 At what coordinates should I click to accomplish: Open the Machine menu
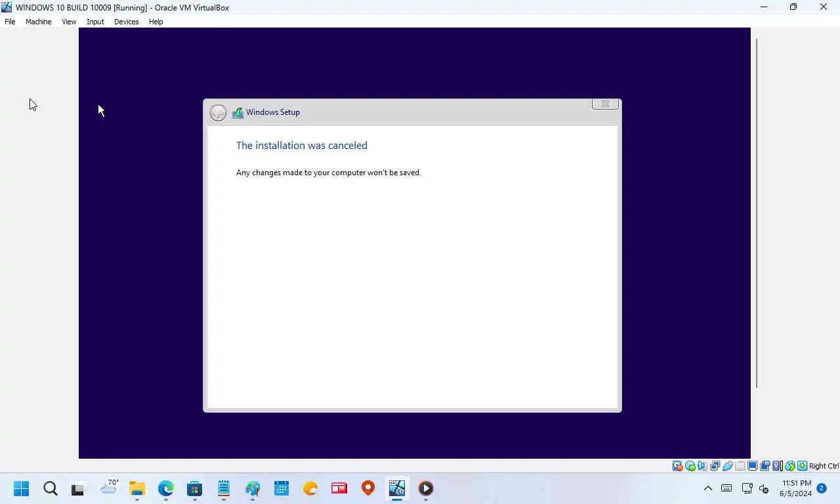point(38,22)
